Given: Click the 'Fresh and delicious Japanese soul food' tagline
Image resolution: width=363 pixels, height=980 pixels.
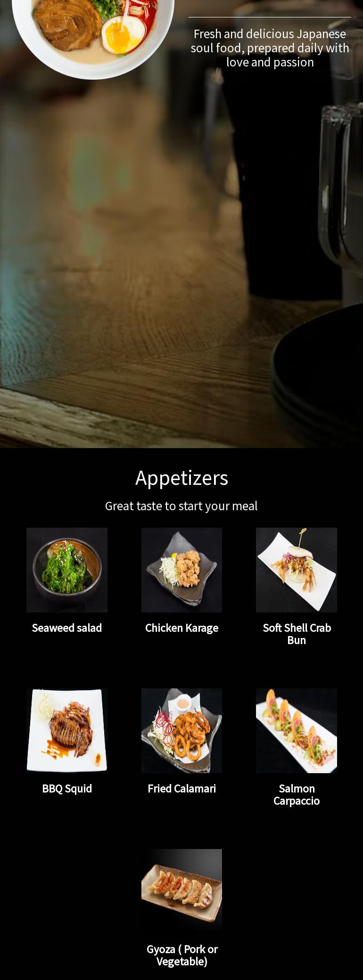Looking at the screenshot, I should tap(270, 48).
